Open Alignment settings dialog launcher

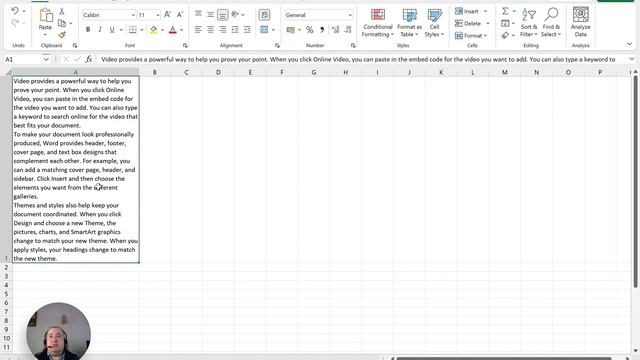pyautogui.click(x=277, y=45)
